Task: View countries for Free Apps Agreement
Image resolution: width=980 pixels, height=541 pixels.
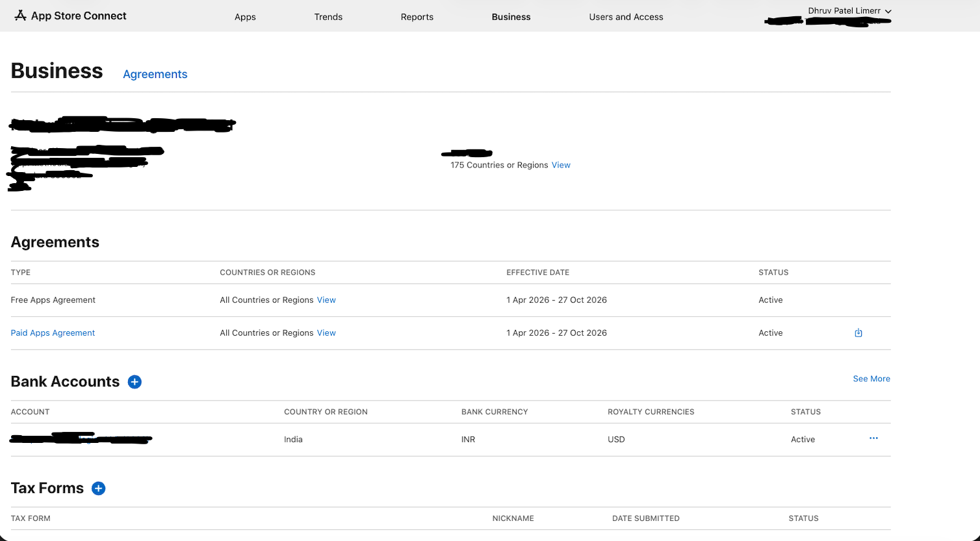Action: (326, 300)
